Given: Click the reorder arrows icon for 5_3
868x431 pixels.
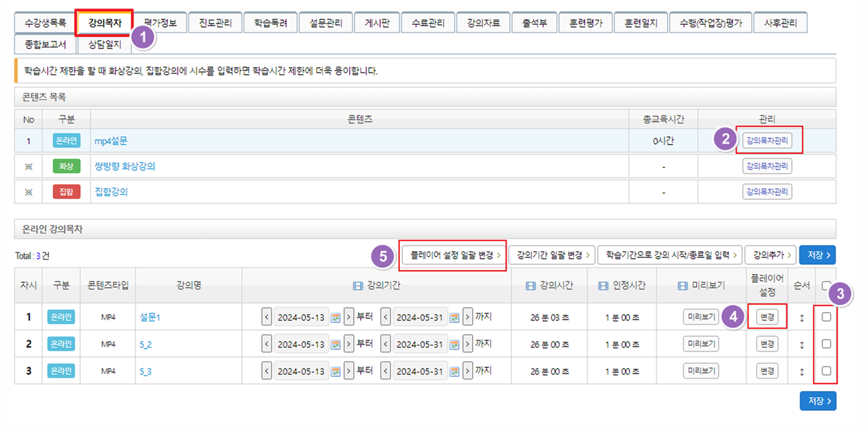Looking at the screenshot, I should click(x=802, y=372).
